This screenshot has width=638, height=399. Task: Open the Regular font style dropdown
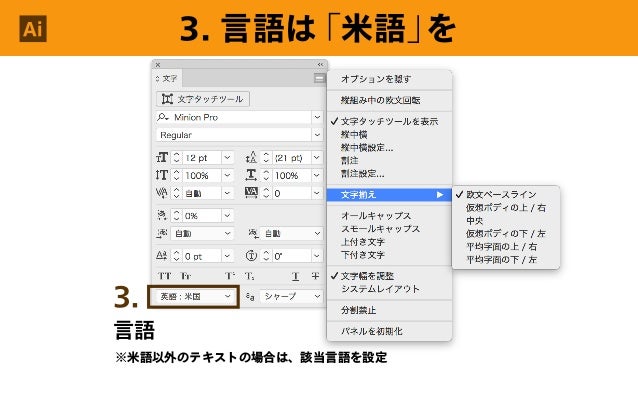317,135
